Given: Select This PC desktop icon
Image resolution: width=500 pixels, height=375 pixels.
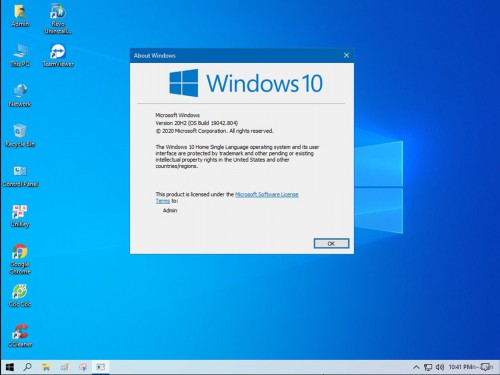Looking at the screenshot, I should [x=20, y=55].
